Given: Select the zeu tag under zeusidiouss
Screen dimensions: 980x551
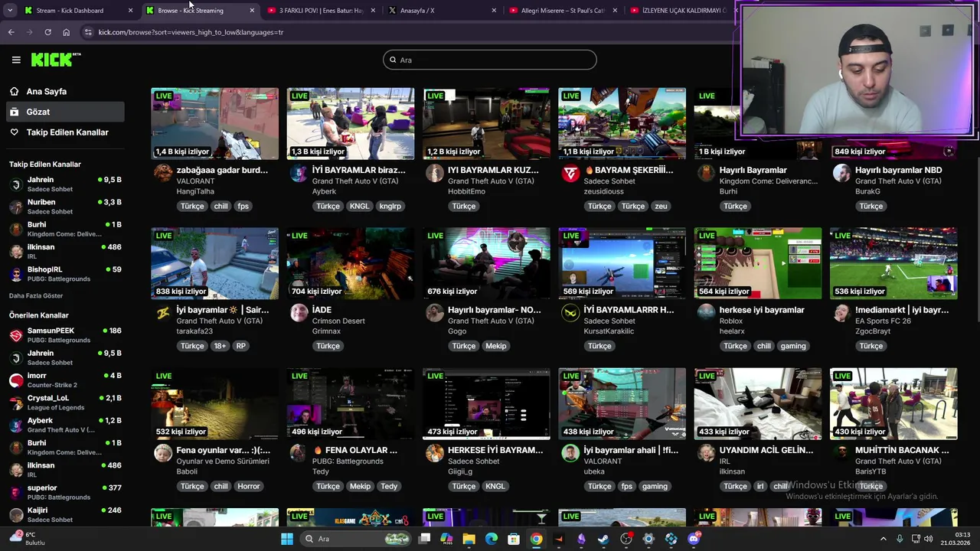Looking at the screenshot, I should pyautogui.click(x=661, y=206).
